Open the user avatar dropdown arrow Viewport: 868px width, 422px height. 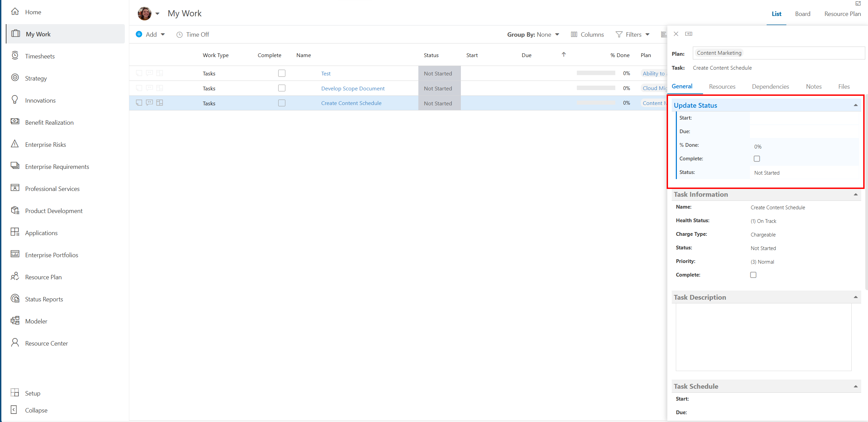(157, 14)
